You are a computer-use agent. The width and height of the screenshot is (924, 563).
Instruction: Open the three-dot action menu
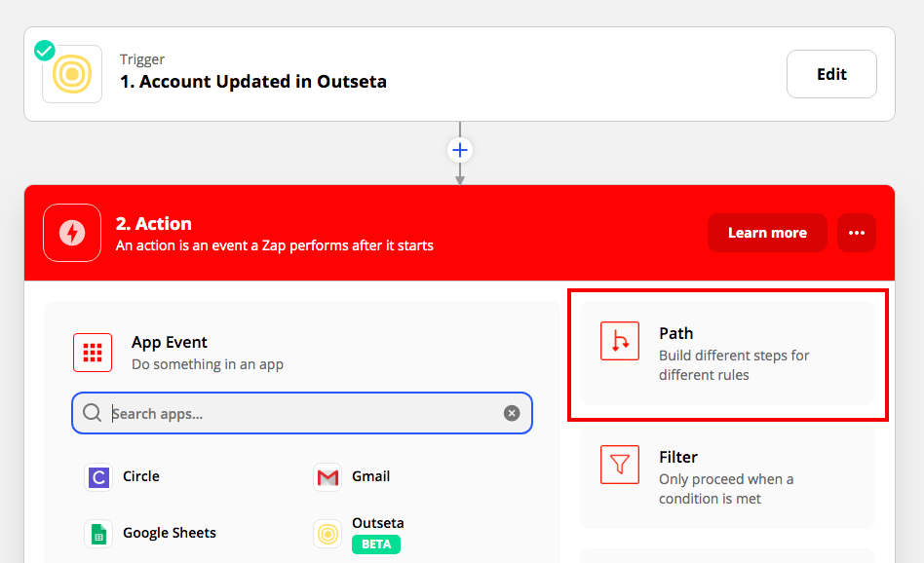point(856,233)
